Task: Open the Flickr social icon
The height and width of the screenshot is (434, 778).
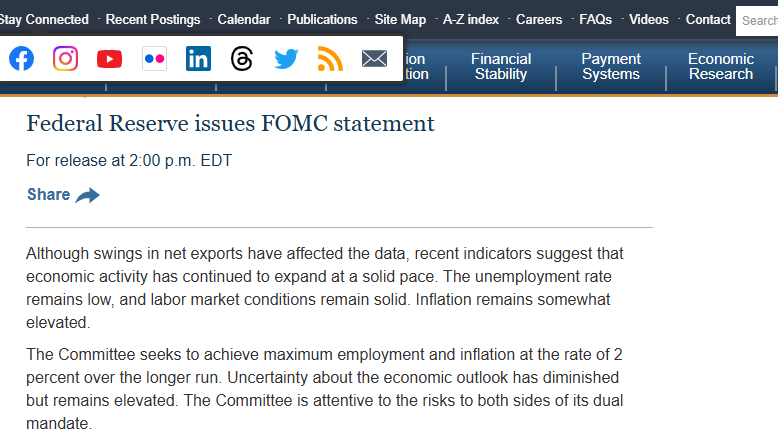Action: click(x=154, y=59)
